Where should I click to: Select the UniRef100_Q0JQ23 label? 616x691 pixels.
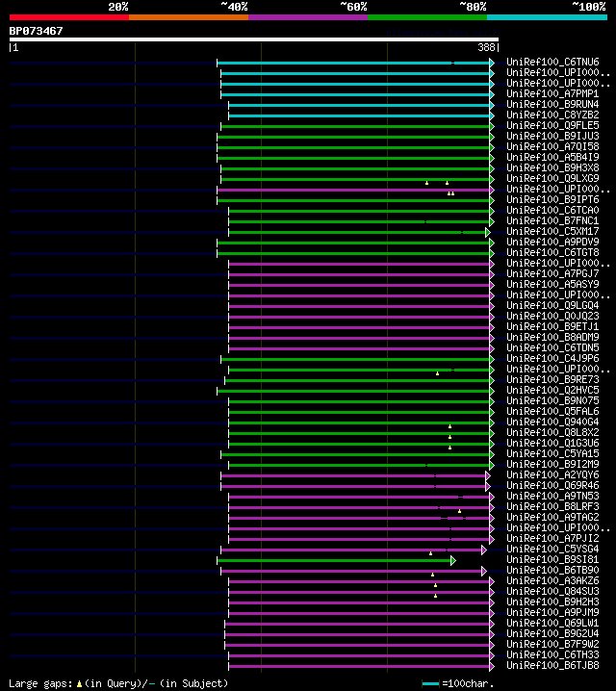pos(552,316)
